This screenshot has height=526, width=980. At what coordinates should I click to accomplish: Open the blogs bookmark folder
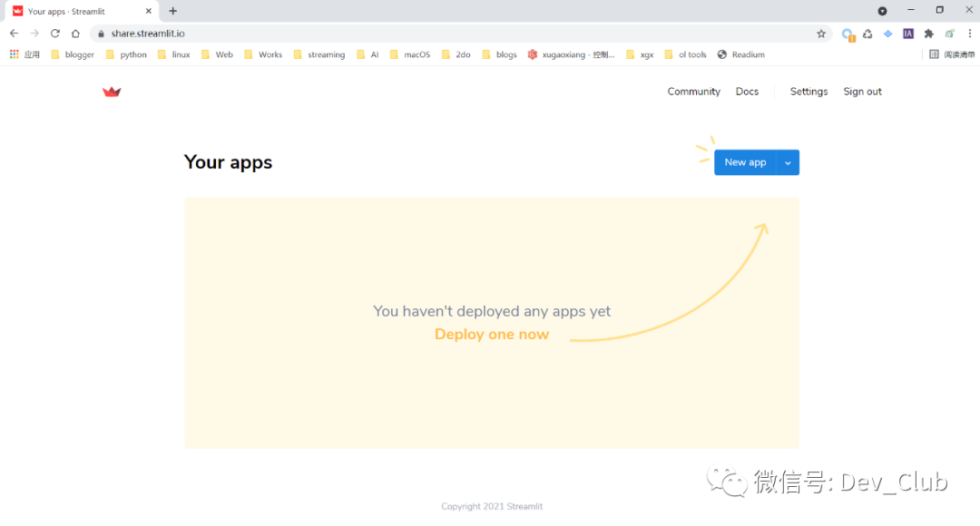click(x=499, y=54)
